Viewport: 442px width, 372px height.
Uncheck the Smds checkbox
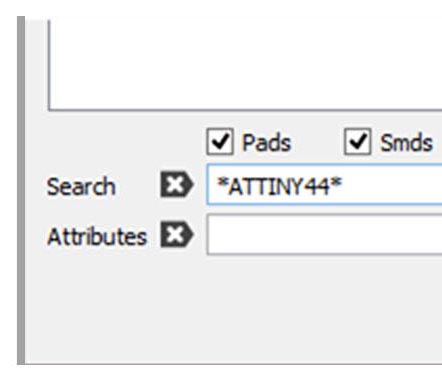[357, 142]
